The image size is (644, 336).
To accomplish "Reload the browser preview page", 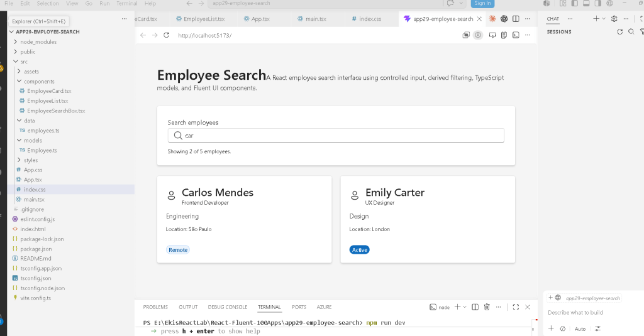I will [166, 35].
